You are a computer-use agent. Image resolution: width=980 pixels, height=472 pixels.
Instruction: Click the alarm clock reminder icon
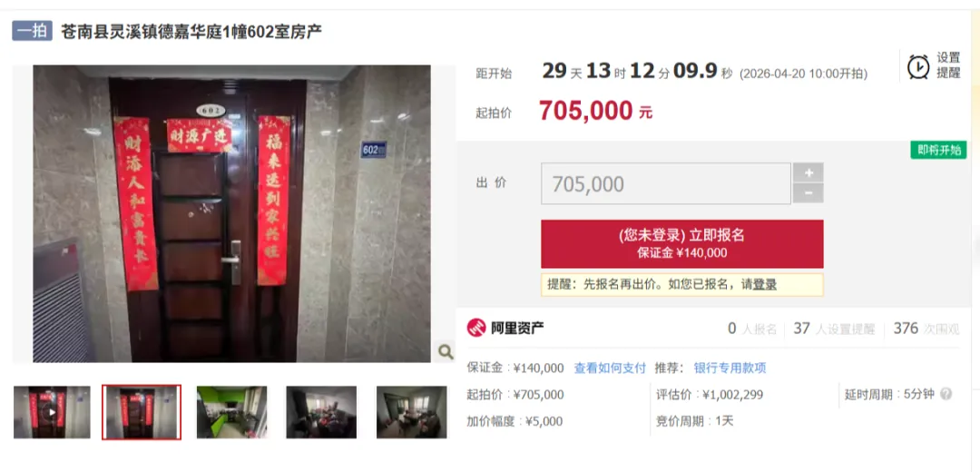coord(918,65)
